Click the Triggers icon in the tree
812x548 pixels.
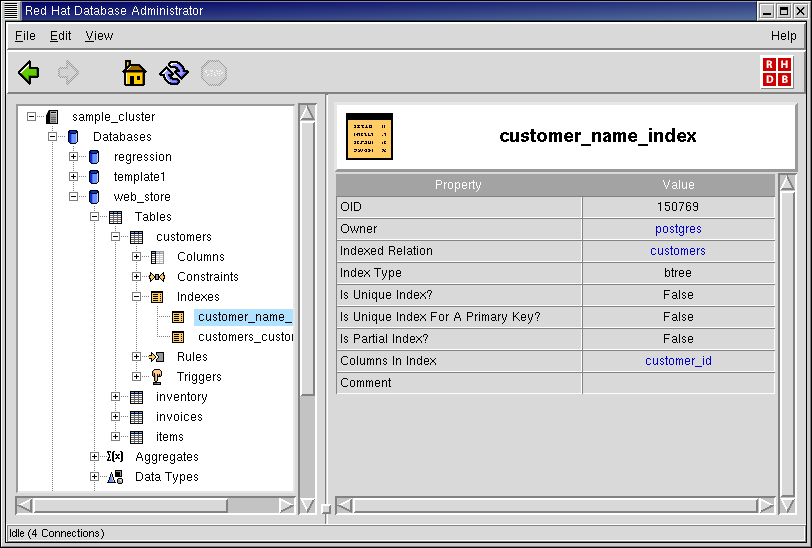[157, 377]
